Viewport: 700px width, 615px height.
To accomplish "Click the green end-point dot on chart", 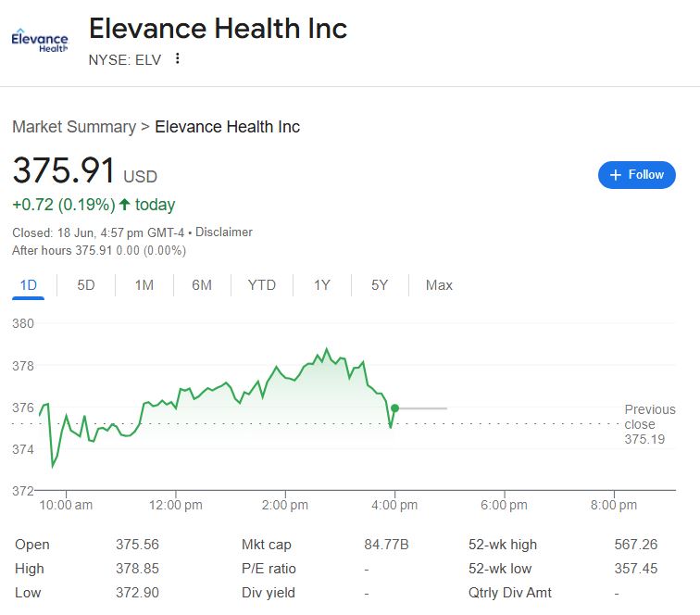I will (x=394, y=408).
